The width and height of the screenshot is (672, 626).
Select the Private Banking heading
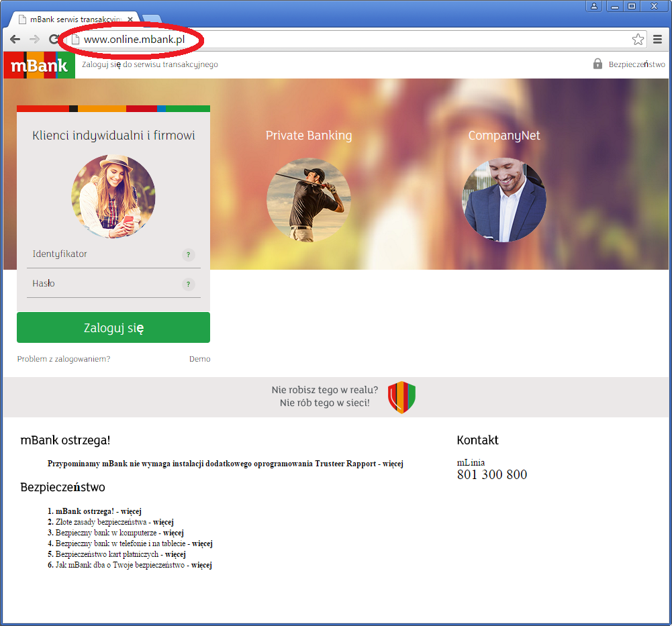tap(309, 136)
